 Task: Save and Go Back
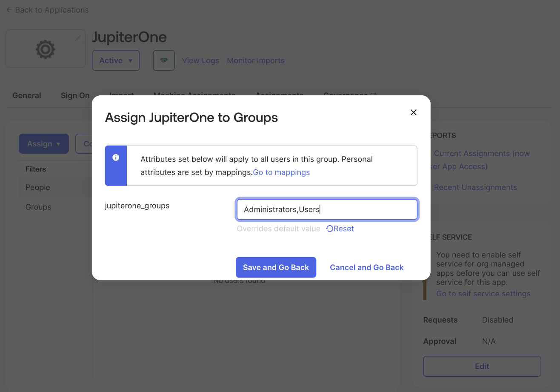tap(276, 267)
